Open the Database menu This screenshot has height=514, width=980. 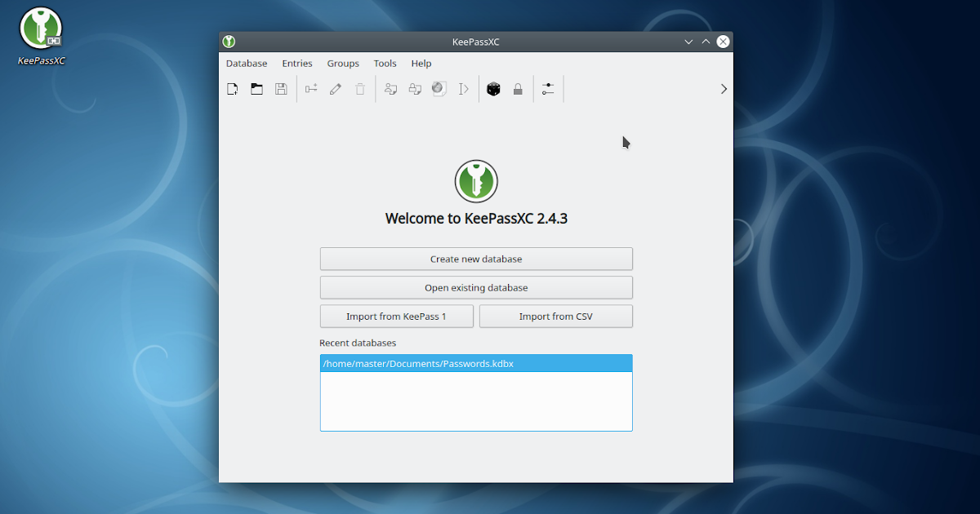tap(246, 63)
